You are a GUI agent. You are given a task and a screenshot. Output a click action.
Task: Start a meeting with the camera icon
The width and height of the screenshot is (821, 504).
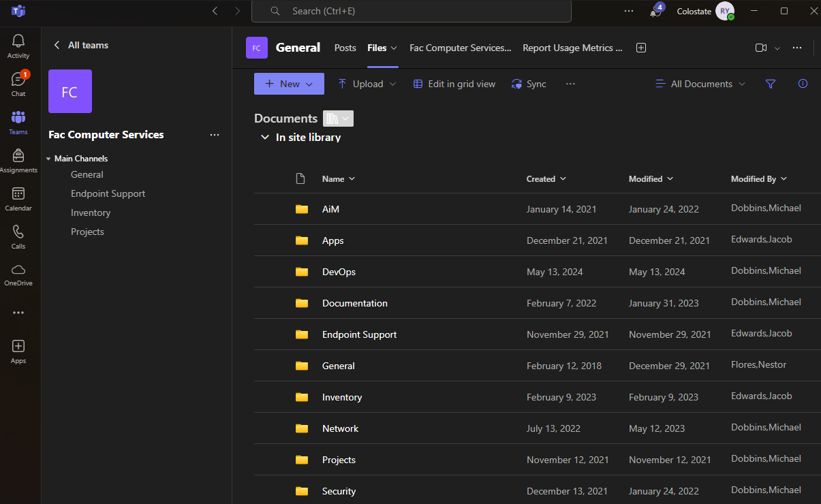click(x=761, y=48)
